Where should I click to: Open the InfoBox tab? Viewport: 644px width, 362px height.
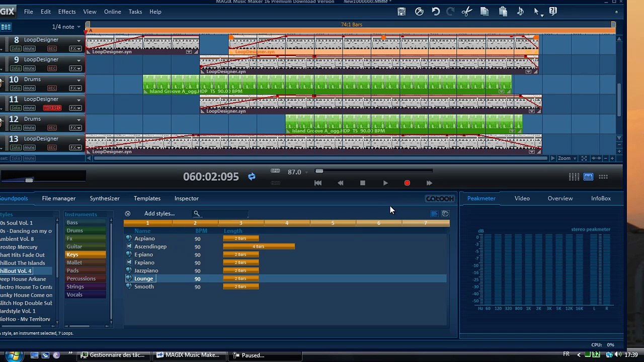(x=601, y=199)
